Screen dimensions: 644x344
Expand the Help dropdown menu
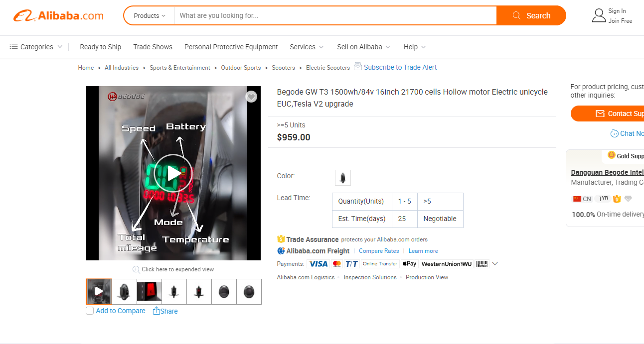click(415, 47)
